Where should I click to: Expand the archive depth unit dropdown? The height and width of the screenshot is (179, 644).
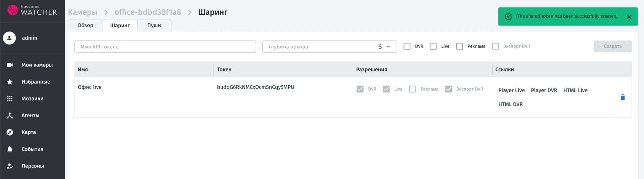(384, 47)
